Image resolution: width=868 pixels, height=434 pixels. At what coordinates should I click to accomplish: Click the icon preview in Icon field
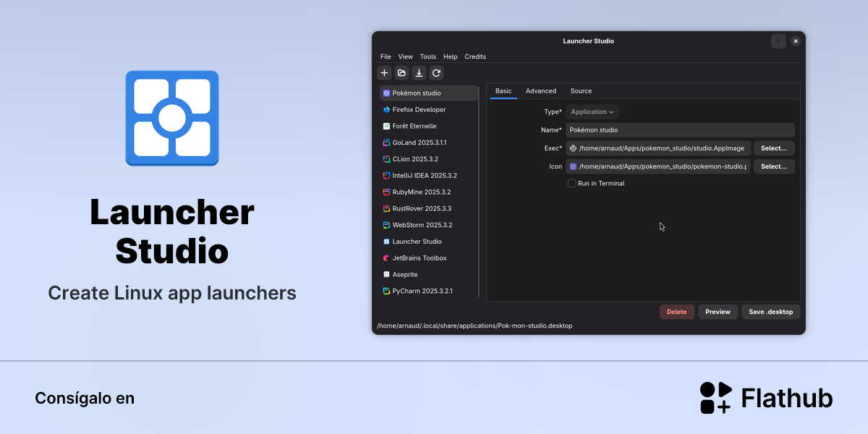coord(573,166)
